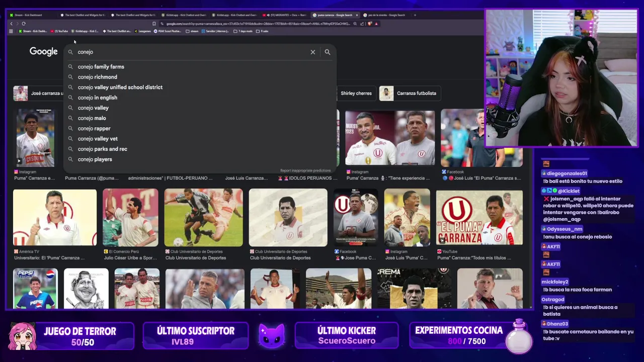Open the Google logo home link

pyautogui.click(x=43, y=51)
